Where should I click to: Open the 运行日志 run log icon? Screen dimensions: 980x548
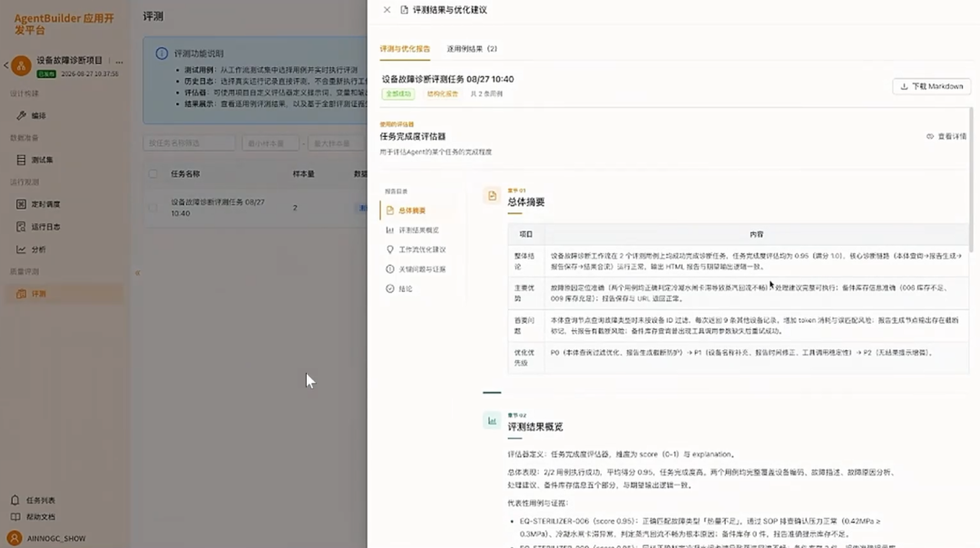point(21,227)
